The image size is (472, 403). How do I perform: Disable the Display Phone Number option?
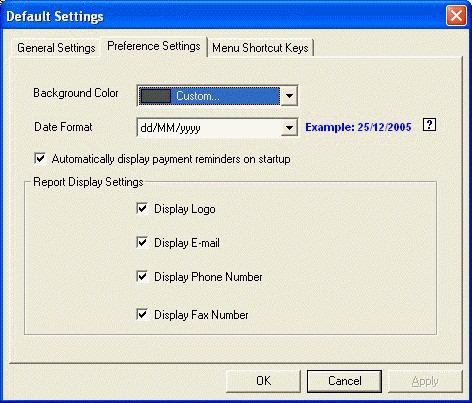click(x=142, y=276)
